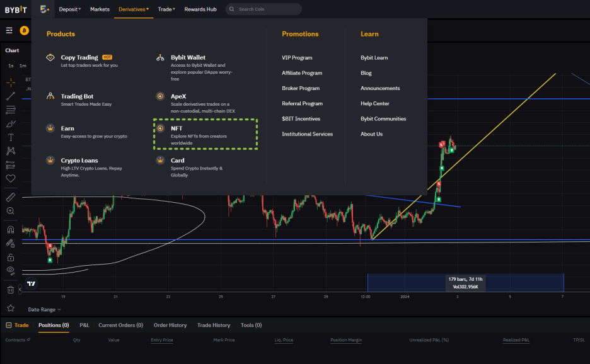Select the crosshair cursor tool
The width and height of the screenshot is (590, 364).
(11, 82)
